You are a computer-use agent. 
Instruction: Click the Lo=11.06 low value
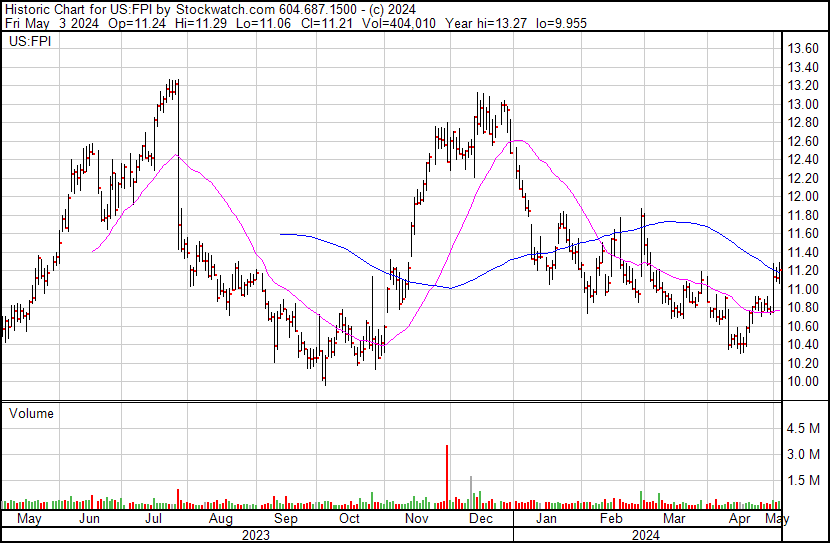click(264, 23)
